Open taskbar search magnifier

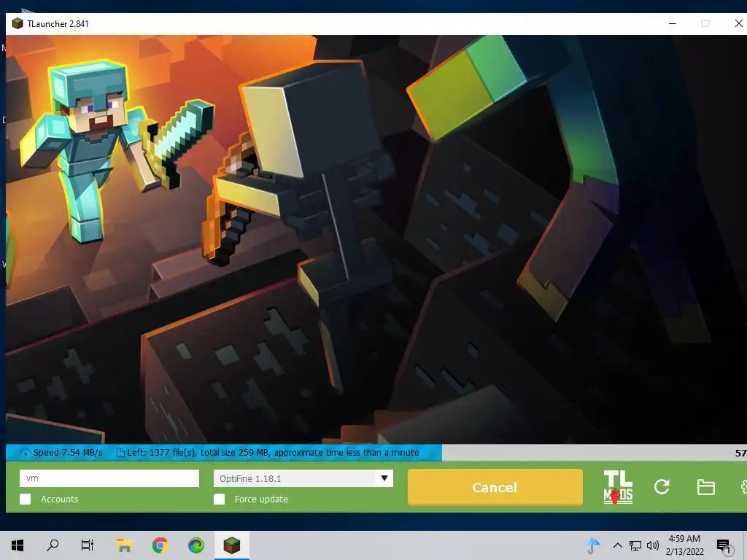(x=53, y=545)
